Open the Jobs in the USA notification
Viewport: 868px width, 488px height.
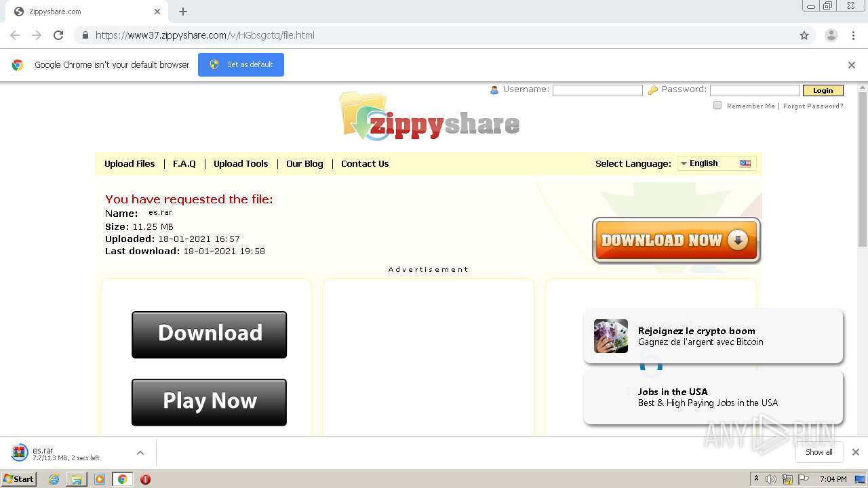pos(713,397)
